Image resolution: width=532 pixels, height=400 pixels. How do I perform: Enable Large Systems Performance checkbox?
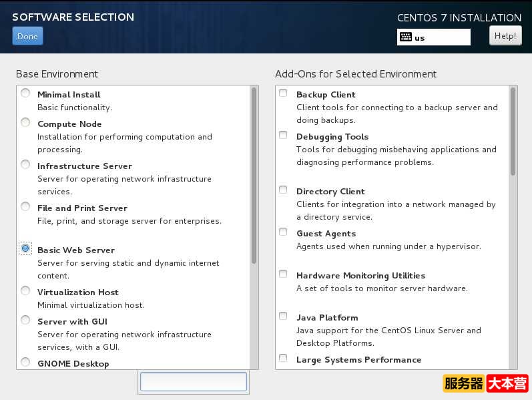click(283, 358)
